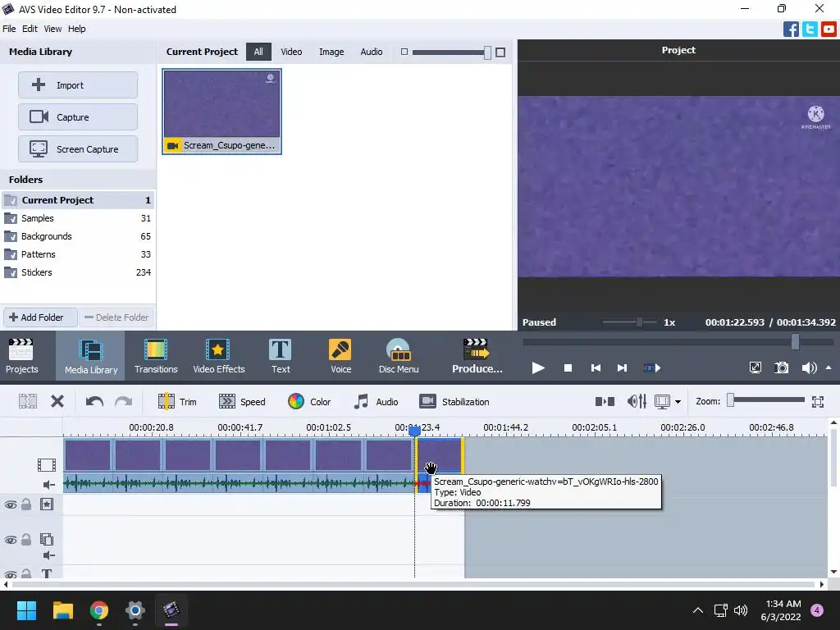Click the Import button
The image size is (840, 630).
[78, 85]
